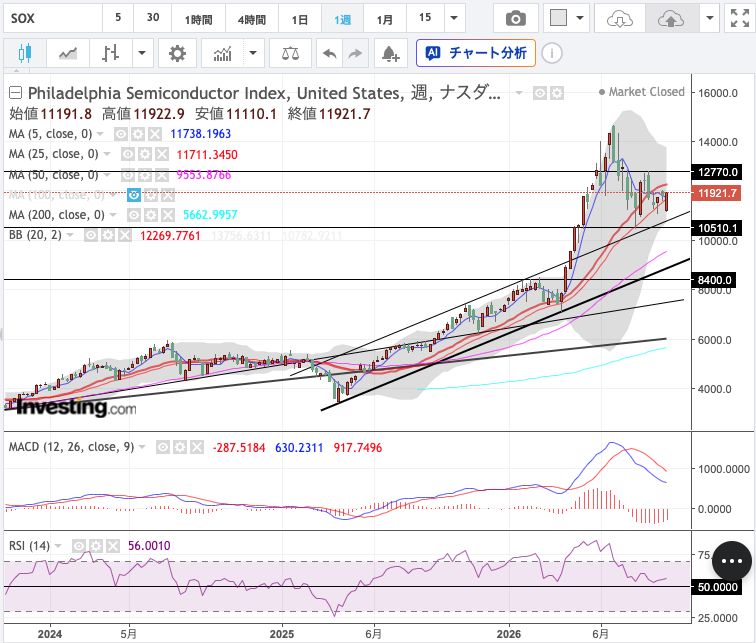Select the 1時間 interval
Screen dimensions: 756x643
tap(199, 19)
